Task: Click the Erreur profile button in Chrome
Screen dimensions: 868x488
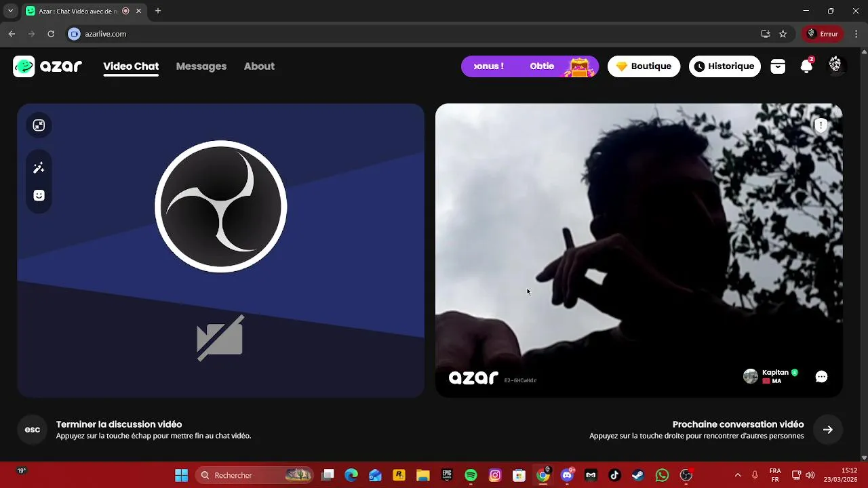Action: click(823, 34)
